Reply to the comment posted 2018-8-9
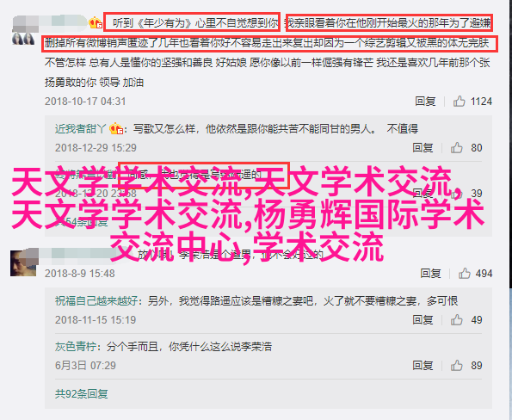Image resolution: width=512 pixels, height=420 pixels. [x=430, y=274]
